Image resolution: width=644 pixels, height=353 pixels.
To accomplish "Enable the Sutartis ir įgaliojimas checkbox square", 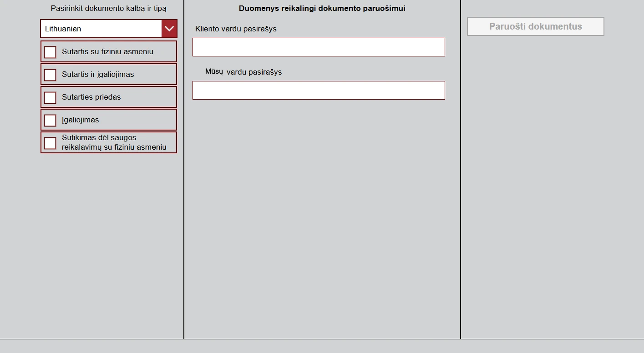I will (50, 75).
